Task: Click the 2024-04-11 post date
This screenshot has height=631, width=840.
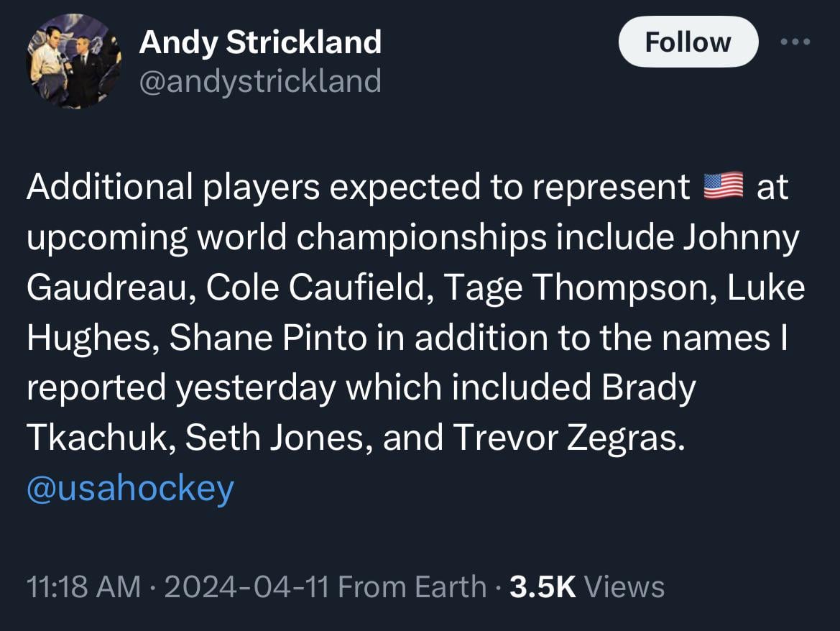Action: coord(247,586)
